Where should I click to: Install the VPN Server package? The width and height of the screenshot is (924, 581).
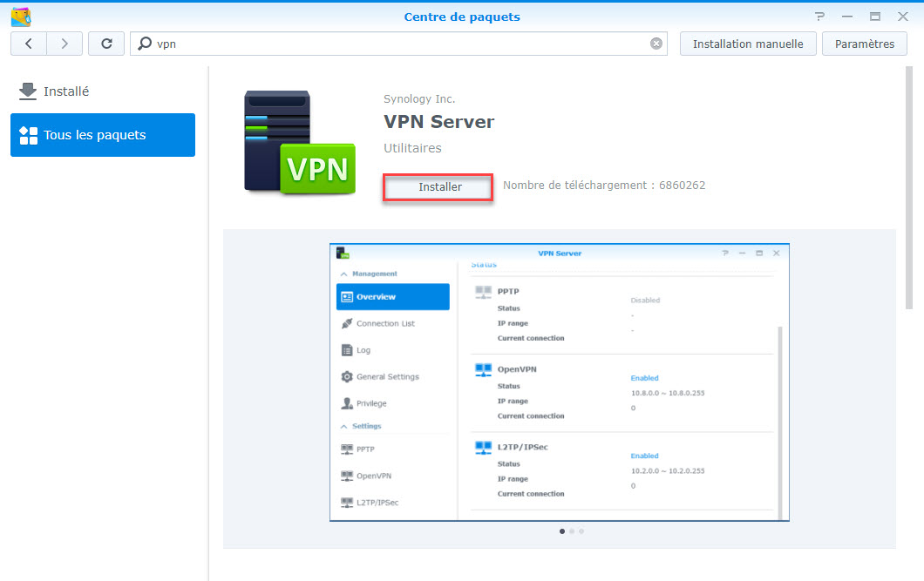click(x=439, y=186)
